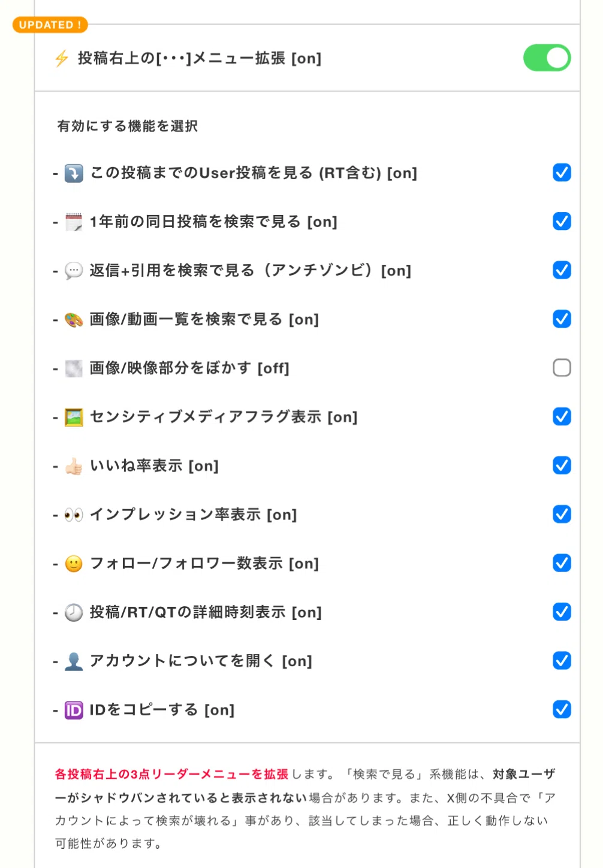This screenshot has width=603, height=868.
Task: Click the lightning bolt icon beside メニュー拡張
Action: pos(62,59)
